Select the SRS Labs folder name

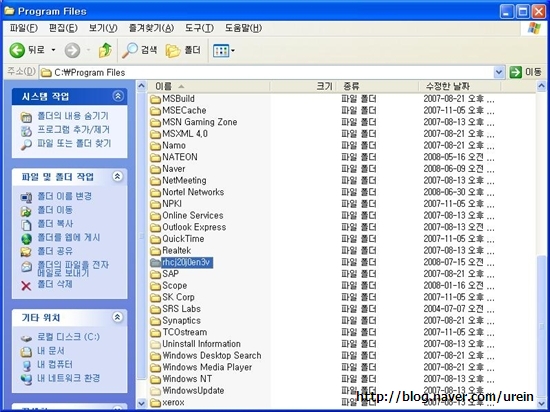(x=181, y=309)
